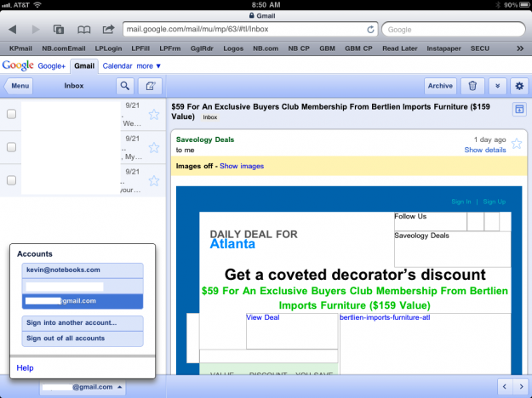Select the kevin@notebooks.com account
This screenshot has width=532, height=398.
83,270
